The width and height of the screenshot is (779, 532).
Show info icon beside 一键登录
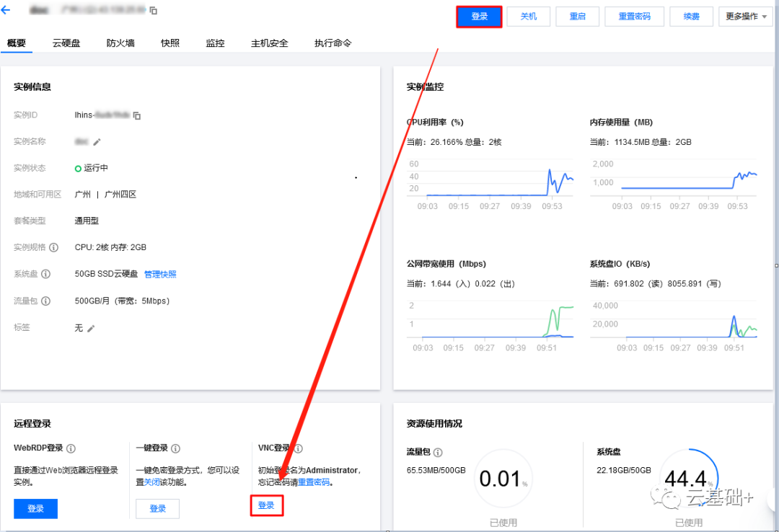[x=175, y=448]
